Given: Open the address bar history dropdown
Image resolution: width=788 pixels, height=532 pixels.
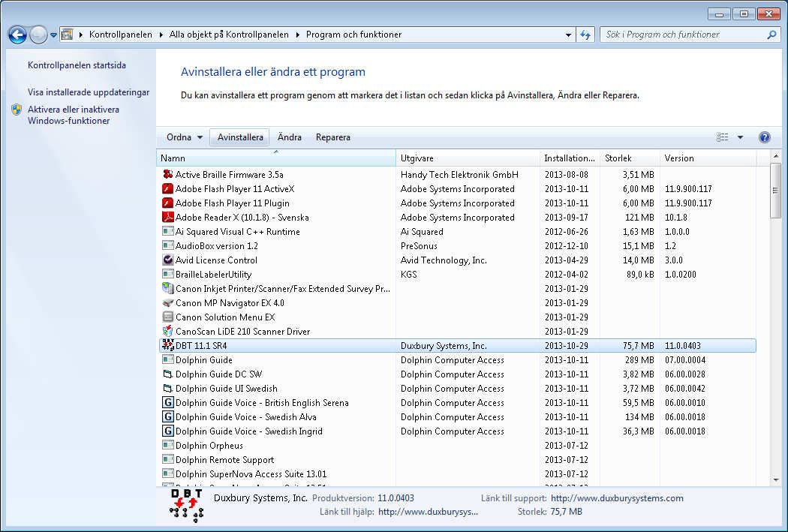Looking at the screenshot, I should pos(568,35).
